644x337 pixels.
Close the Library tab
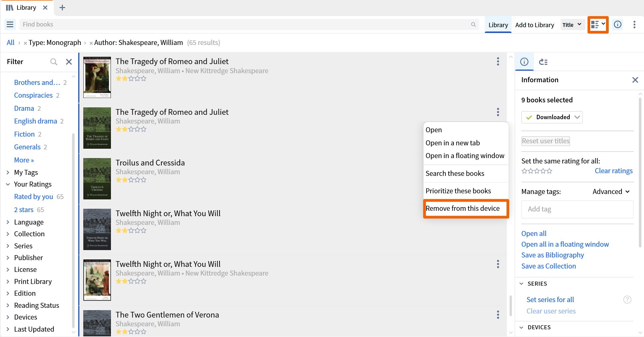[x=45, y=8]
